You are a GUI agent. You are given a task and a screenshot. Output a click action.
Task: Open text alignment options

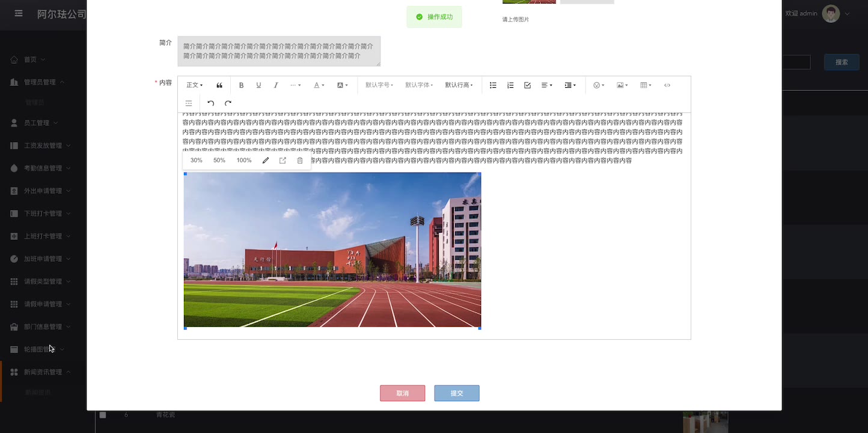tap(546, 85)
